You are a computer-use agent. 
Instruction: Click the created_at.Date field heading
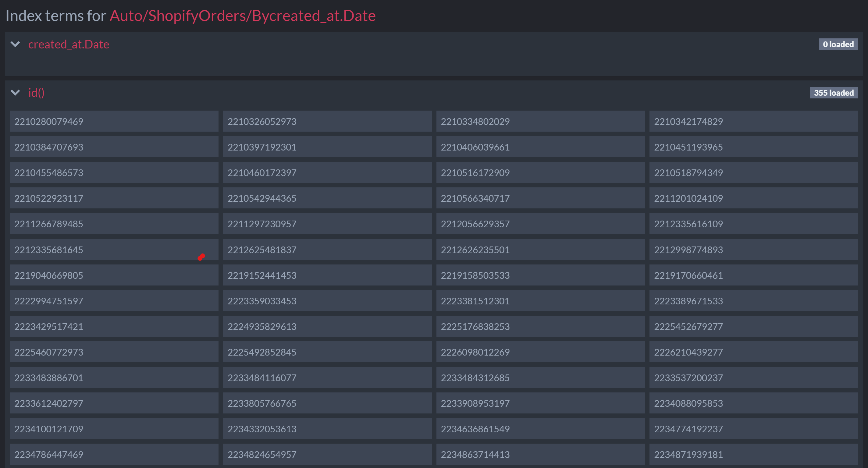(x=69, y=44)
